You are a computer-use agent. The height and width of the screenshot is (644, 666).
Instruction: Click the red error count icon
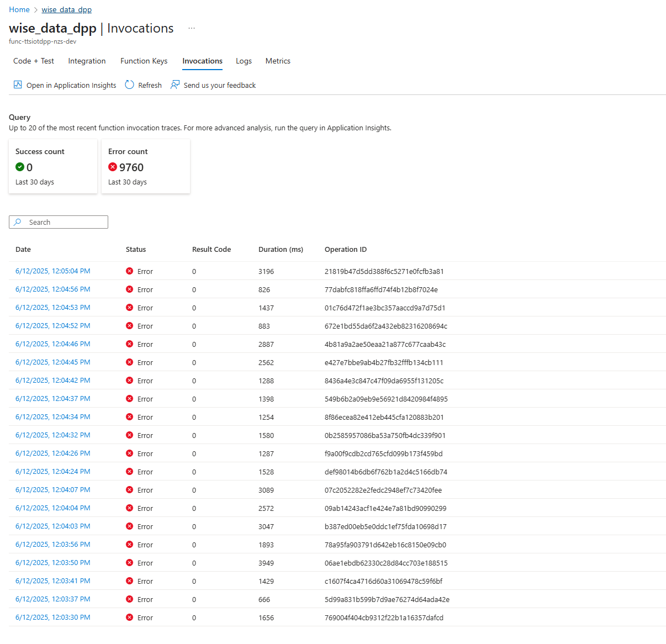point(113,167)
